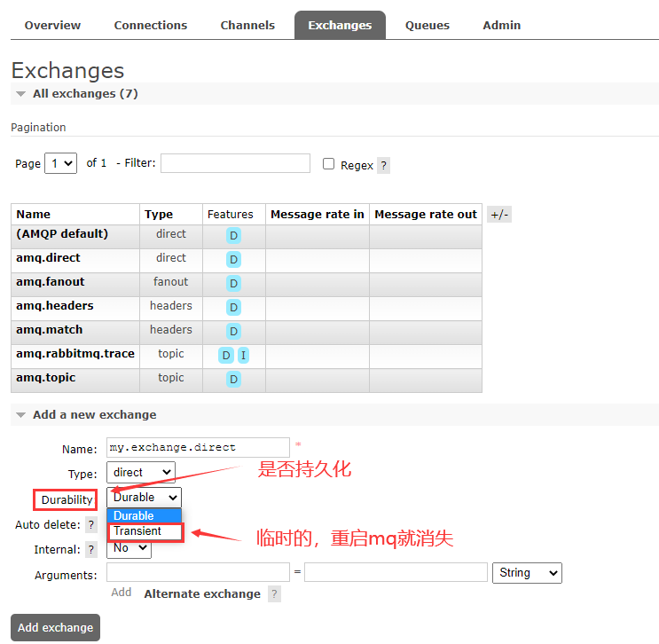Switch to the Exchanges tab

(x=340, y=25)
